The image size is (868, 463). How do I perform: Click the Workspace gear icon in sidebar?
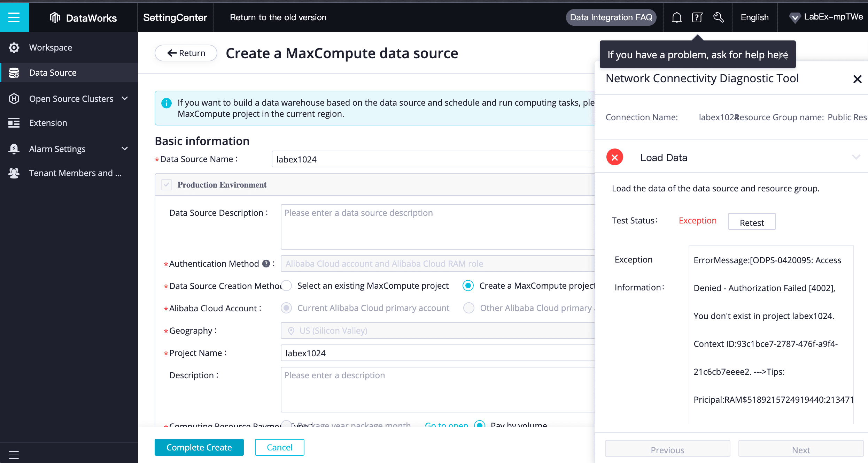[14, 47]
